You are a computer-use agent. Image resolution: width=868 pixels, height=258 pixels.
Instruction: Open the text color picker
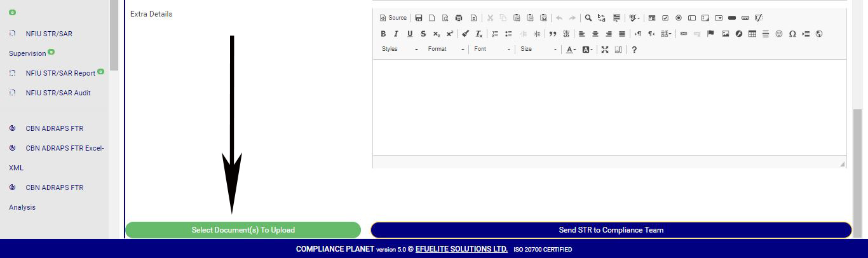(x=571, y=50)
